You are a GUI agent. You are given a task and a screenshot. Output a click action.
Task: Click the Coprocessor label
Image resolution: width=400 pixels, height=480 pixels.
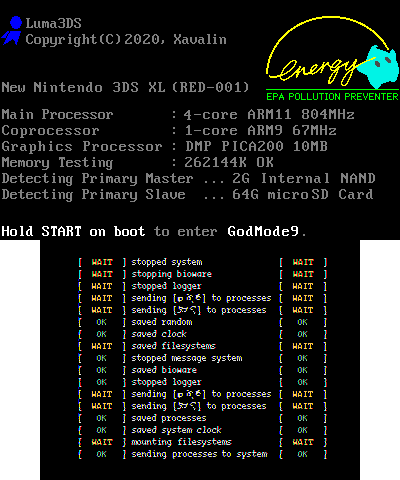coord(50,130)
